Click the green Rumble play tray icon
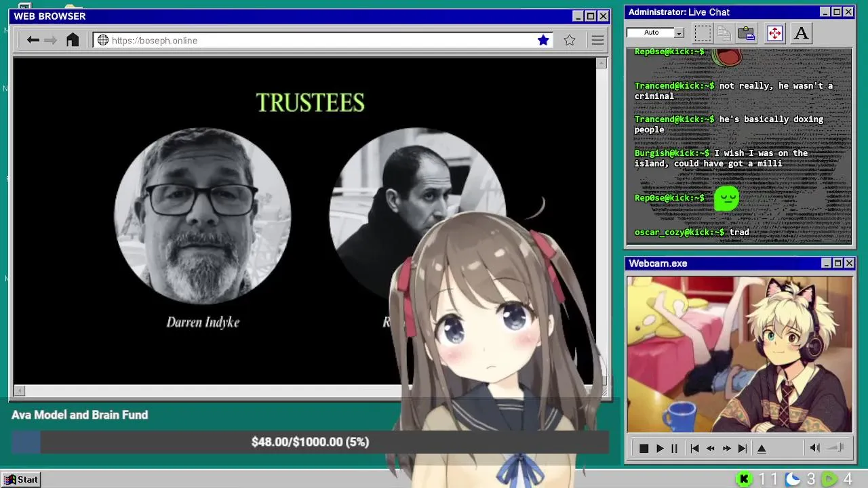The image size is (868, 488). tap(829, 479)
